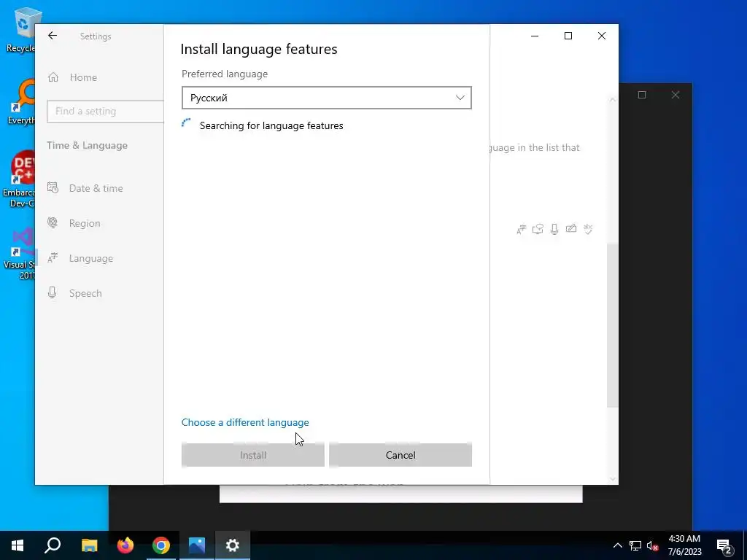Open the notification center icon
Screen dimensions: 747x560
(724, 545)
